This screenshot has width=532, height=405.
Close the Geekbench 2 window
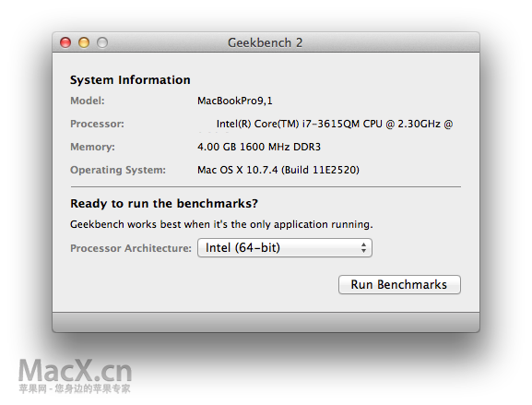click(65, 42)
